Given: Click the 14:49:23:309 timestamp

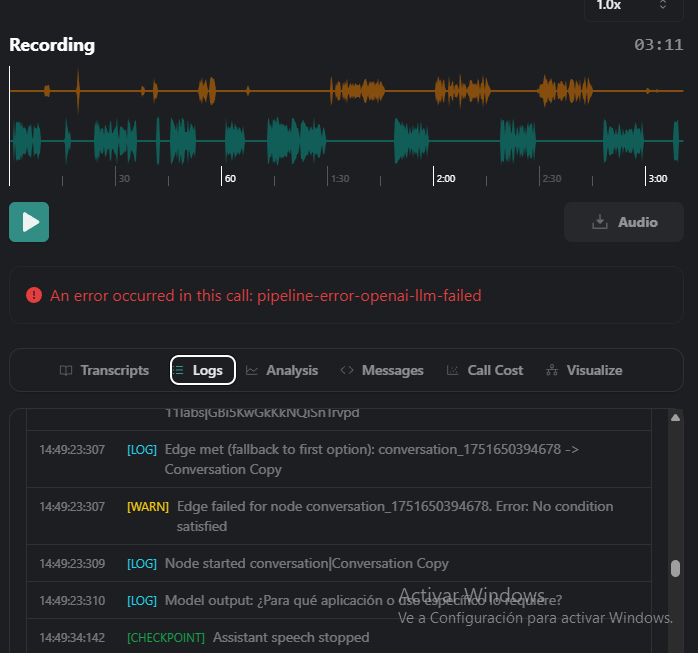Looking at the screenshot, I should coord(72,564).
